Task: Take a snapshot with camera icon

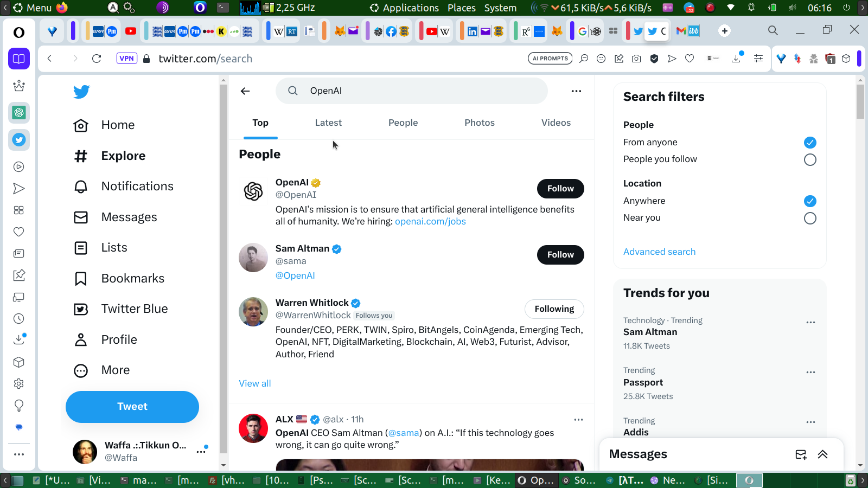Action: (636, 59)
